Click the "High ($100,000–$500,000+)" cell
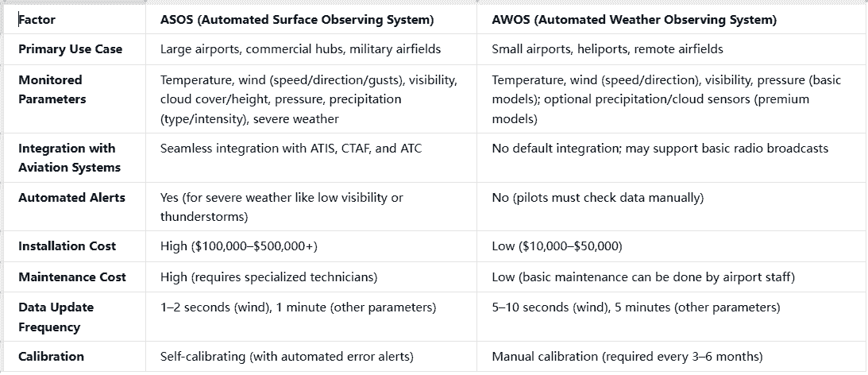 [x=238, y=247]
